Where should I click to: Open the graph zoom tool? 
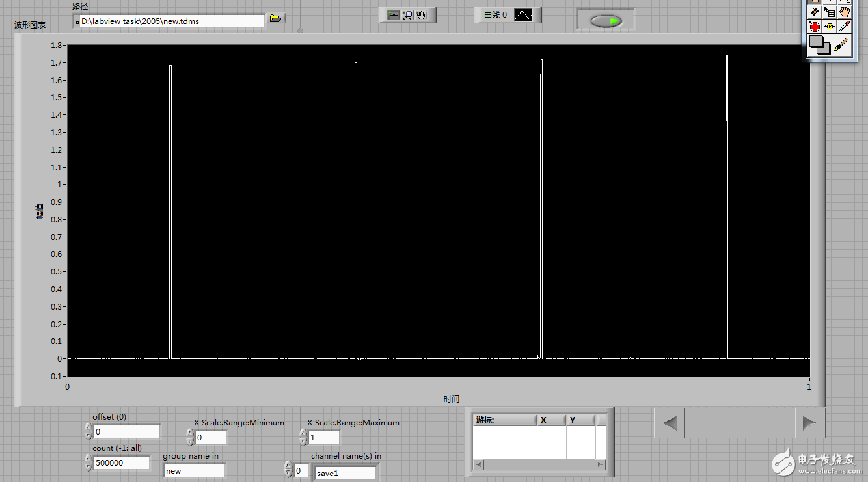pos(407,15)
